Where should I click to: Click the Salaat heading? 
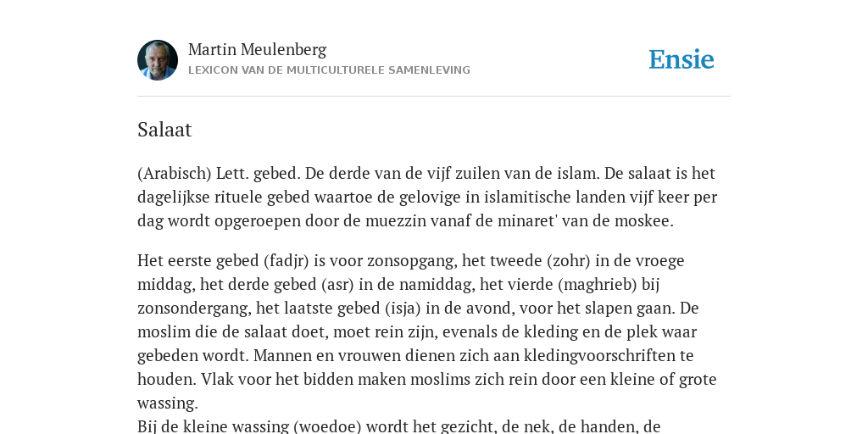point(164,130)
